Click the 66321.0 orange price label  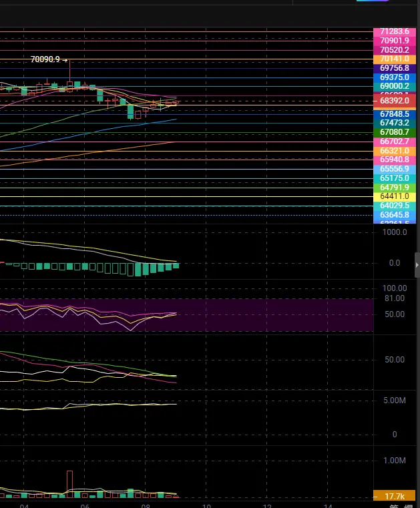394,151
